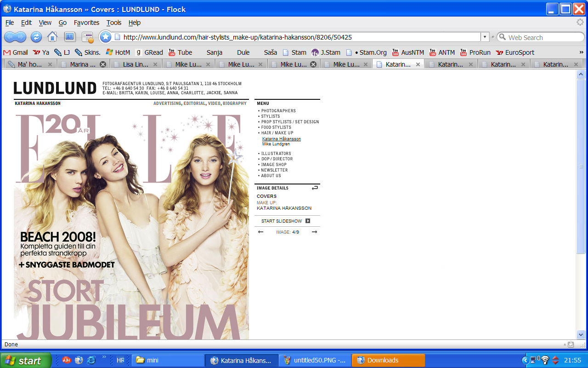Click the back/forward navigation button
The image size is (588, 368).
(x=15, y=37)
